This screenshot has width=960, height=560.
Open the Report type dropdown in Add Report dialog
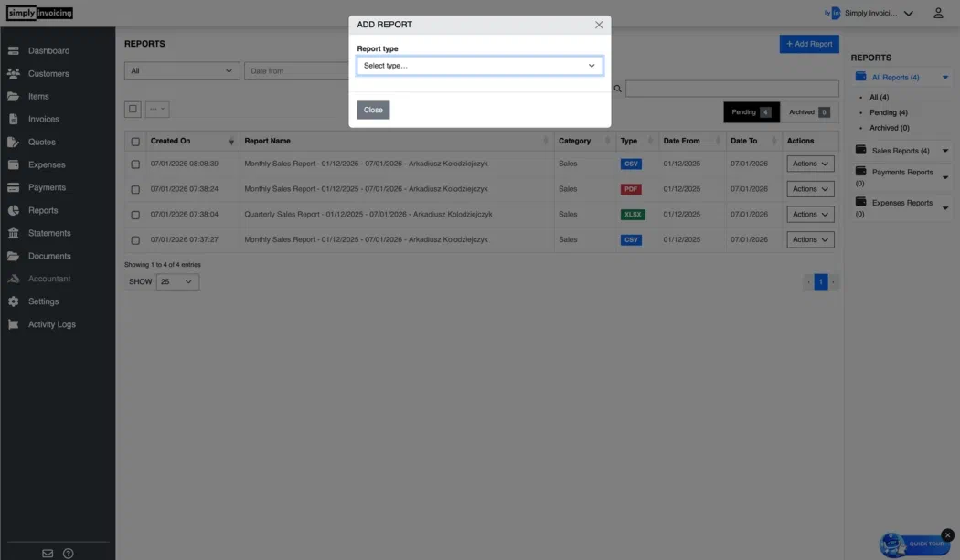click(x=480, y=66)
